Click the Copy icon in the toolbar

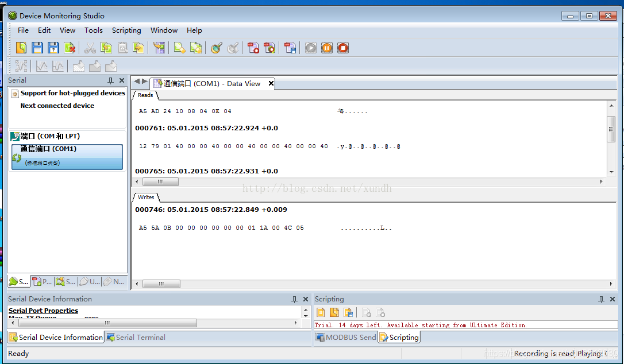[106, 48]
